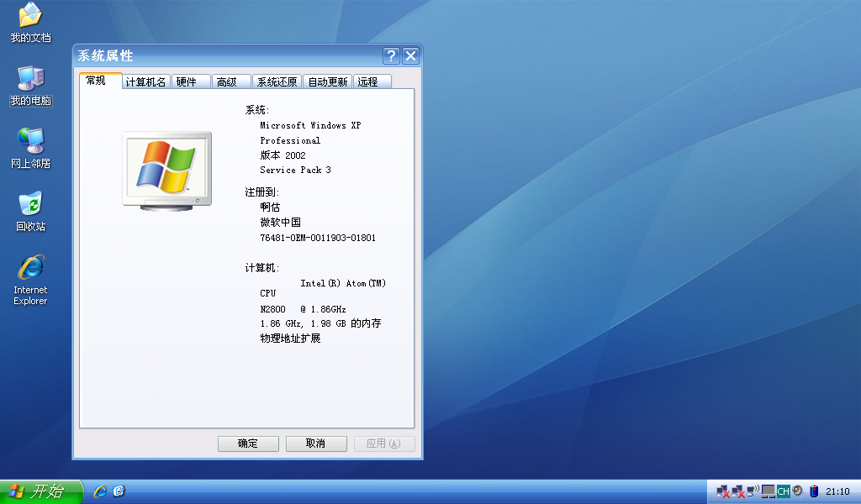Screen dimensions: 861x504
Task: Click the wireless network tray icon
Action: [x=753, y=491]
